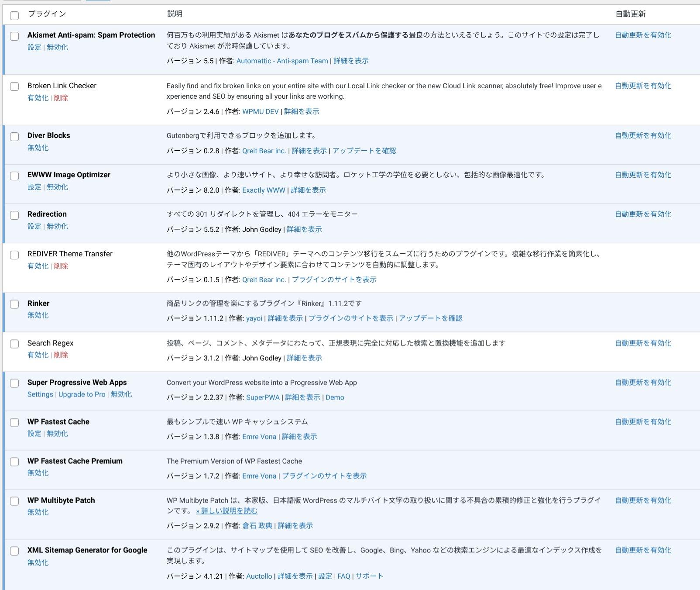Deactivate Rinker via 無効化
The width and height of the screenshot is (700, 590).
point(38,315)
